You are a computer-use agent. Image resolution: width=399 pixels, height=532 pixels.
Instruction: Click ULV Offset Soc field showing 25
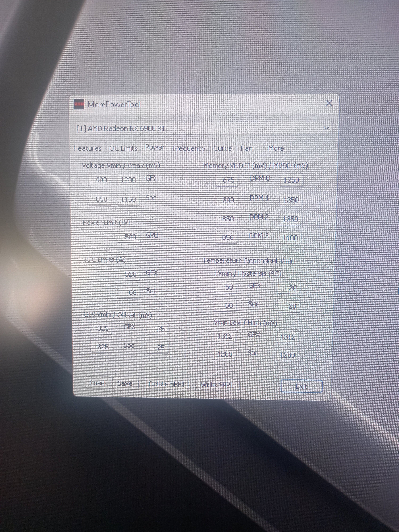click(x=157, y=348)
